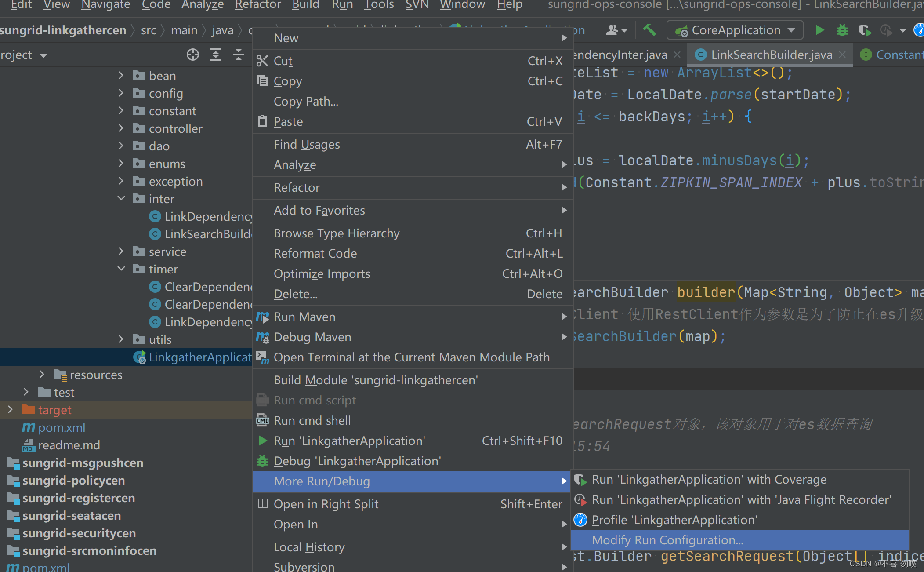Viewport: 924px width, 572px height.
Task: Click the 'src' breadcrumb segment
Action: tap(149, 30)
